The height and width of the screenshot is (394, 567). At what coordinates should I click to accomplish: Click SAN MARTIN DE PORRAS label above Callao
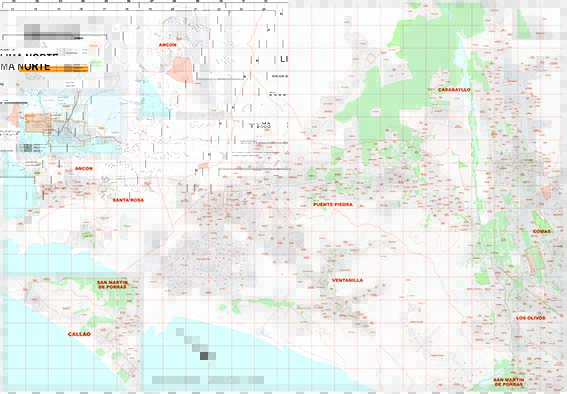(112, 284)
